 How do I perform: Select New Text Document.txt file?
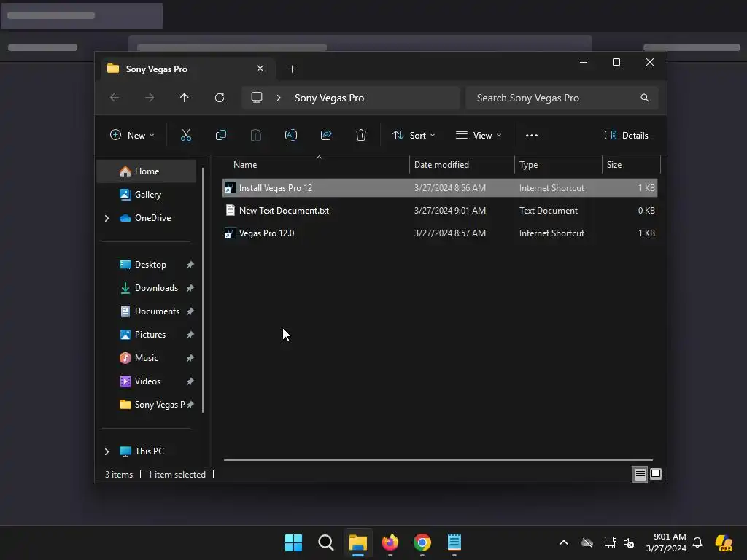pyautogui.click(x=439, y=211)
